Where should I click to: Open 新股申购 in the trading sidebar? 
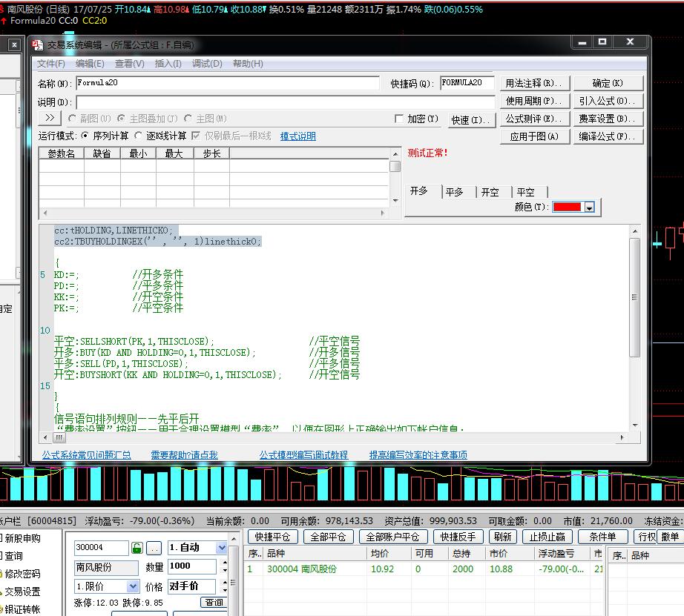[x=22, y=538]
